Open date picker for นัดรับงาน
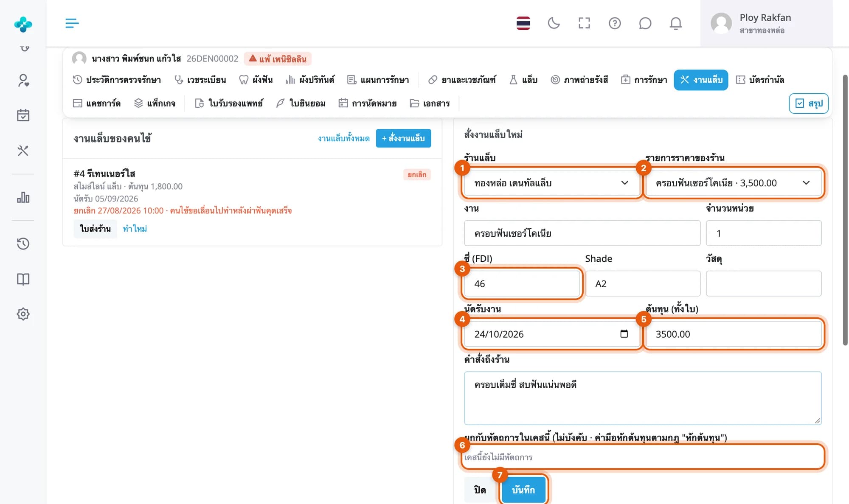 pos(624,334)
